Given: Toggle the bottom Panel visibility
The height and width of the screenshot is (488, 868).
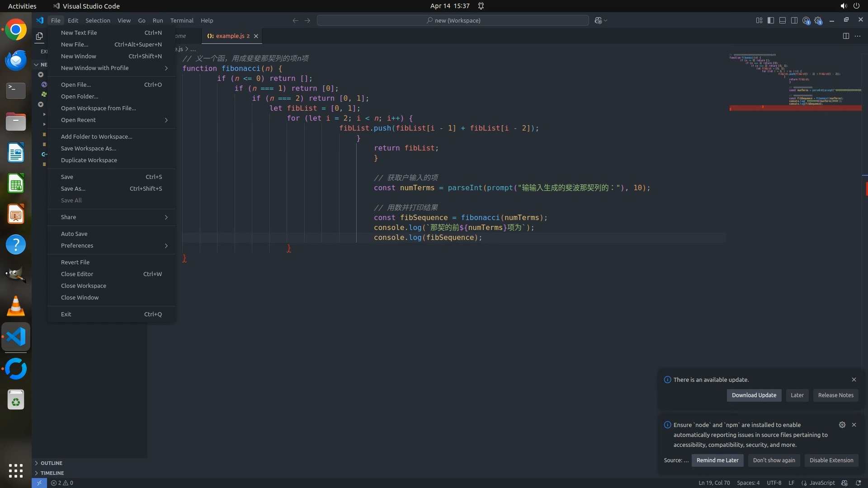Looking at the screenshot, I should coord(783,20).
